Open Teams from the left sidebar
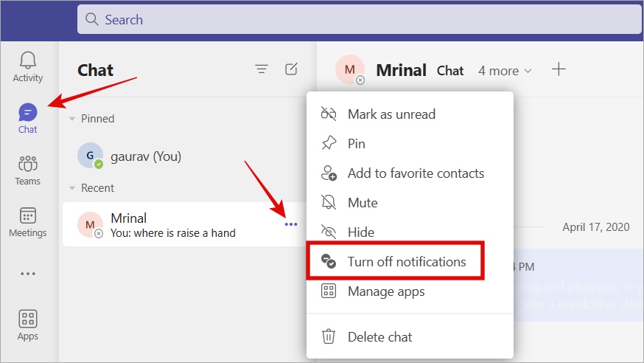The width and height of the screenshot is (644, 363). [x=27, y=170]
